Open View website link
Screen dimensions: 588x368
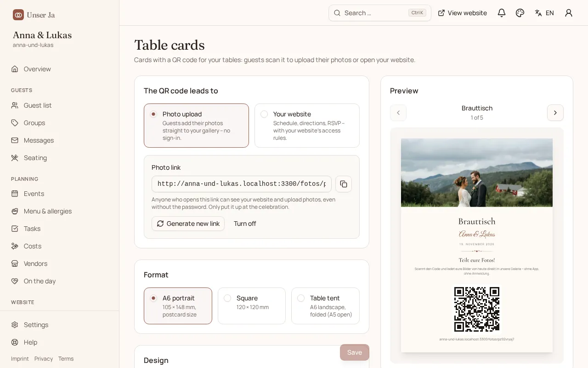point(462,13)
